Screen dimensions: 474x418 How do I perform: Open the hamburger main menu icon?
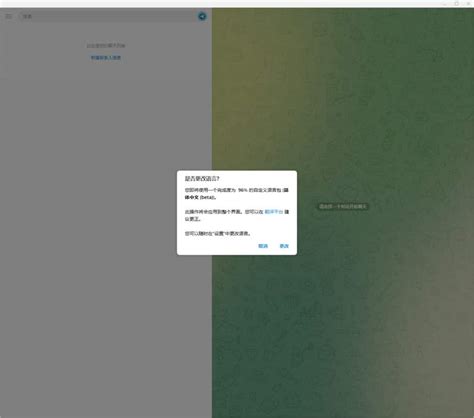pos(9,16)
